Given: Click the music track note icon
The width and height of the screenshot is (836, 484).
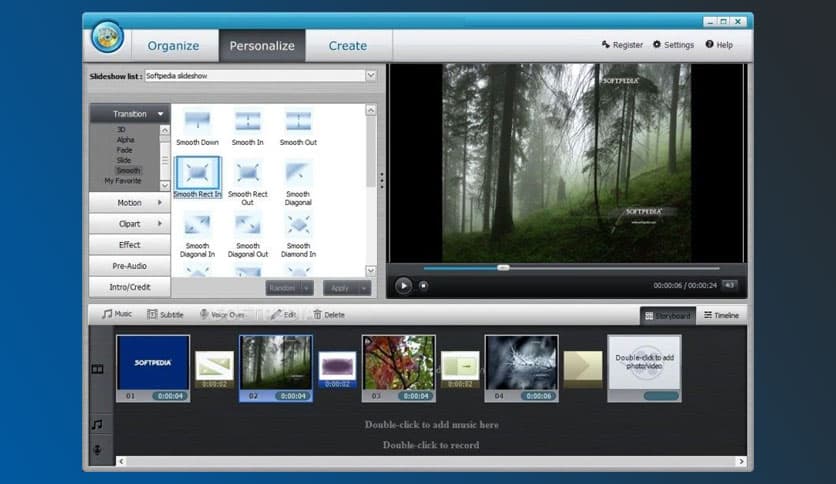Looking at the screenshot, I should pyautogui.click(x=97, y=424).
